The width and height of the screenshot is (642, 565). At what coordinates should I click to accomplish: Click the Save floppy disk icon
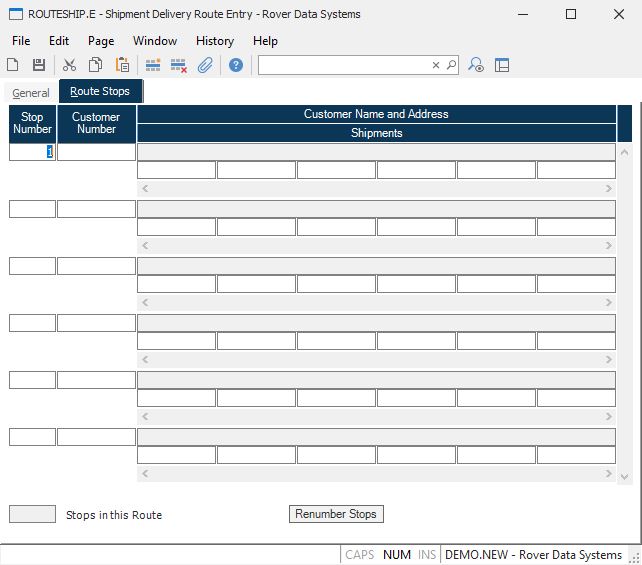[x=39, y=65]
